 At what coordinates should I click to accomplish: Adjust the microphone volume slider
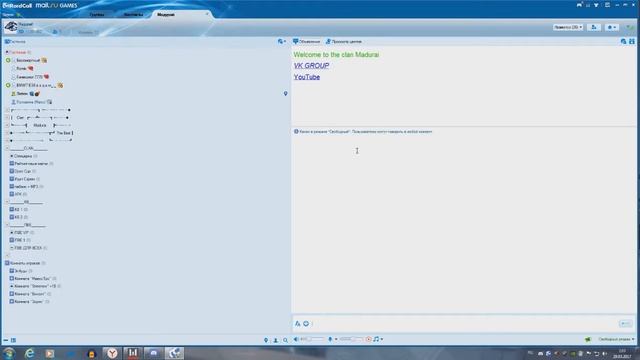pos(351,339)
